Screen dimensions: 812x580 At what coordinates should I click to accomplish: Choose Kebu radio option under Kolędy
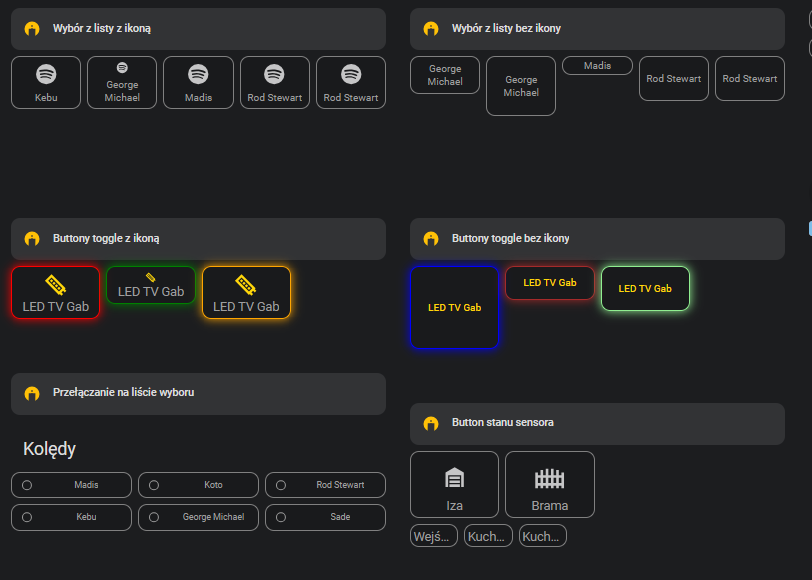[x=27, y=517]
